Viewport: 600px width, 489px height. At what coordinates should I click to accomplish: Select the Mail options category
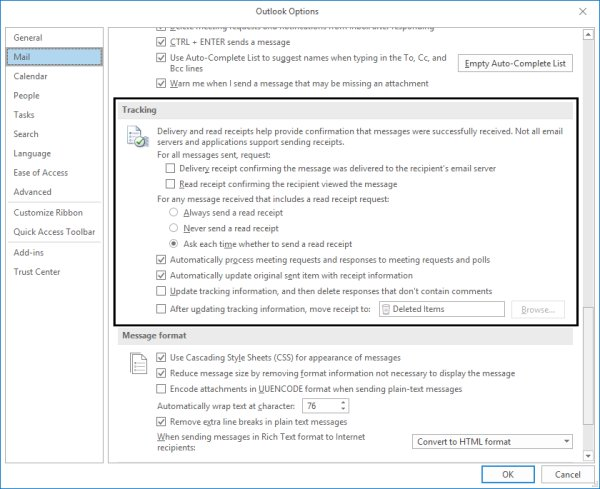[x=54, y=57]
